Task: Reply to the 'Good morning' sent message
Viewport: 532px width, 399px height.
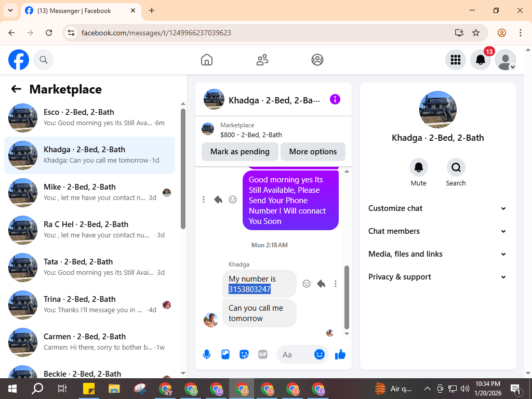Action: click(x=218, y=199)
